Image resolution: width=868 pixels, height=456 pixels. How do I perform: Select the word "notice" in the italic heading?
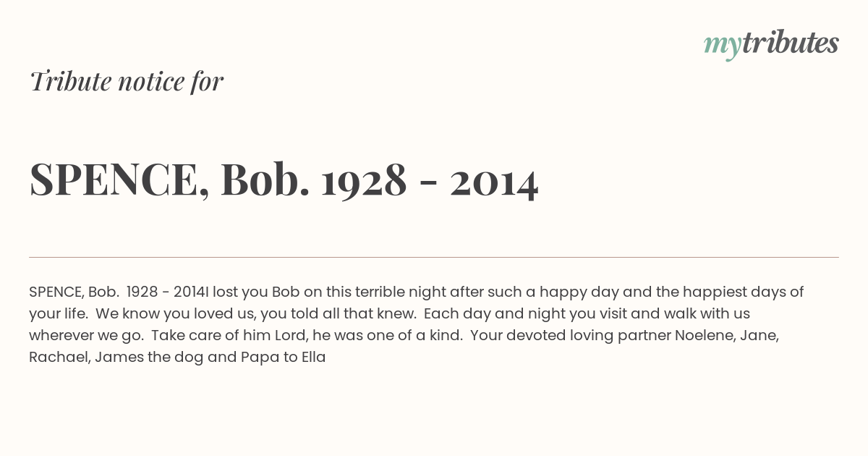tap(142, 82)
